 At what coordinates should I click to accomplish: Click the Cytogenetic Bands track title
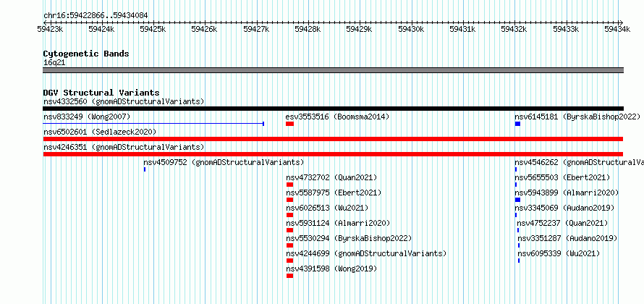86,54
